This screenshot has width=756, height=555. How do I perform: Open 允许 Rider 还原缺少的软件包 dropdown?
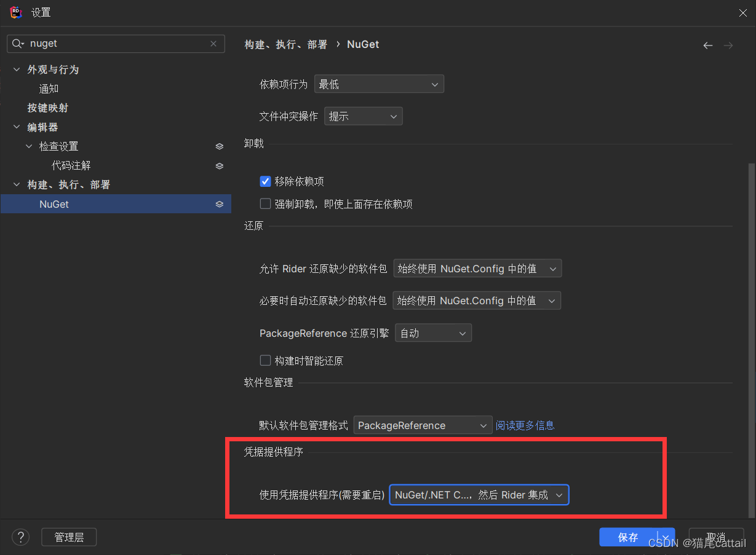477,269
